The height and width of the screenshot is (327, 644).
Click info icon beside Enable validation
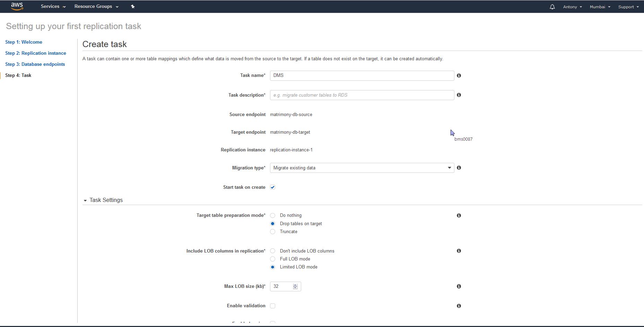459,306
